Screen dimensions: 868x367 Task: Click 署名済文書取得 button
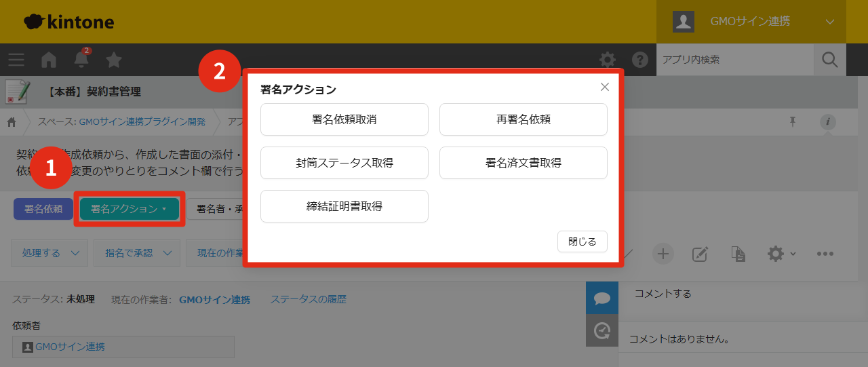click(524, 163)
